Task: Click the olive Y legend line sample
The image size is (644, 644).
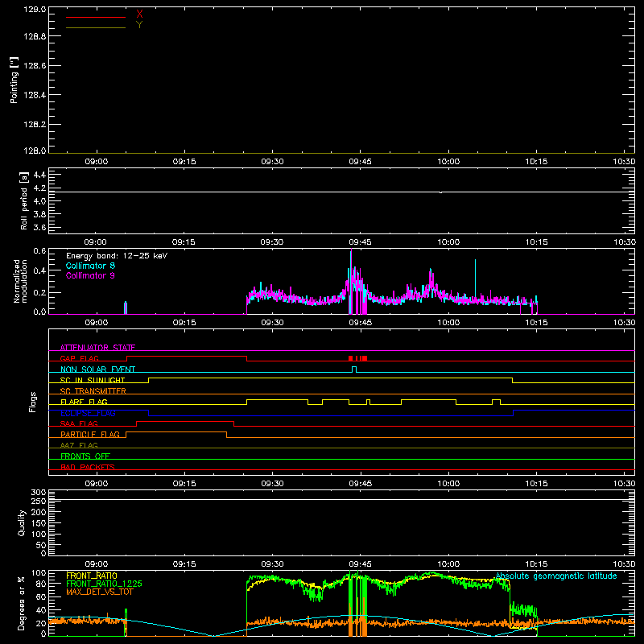Action: pyautogui.click(x=96, y=28)
